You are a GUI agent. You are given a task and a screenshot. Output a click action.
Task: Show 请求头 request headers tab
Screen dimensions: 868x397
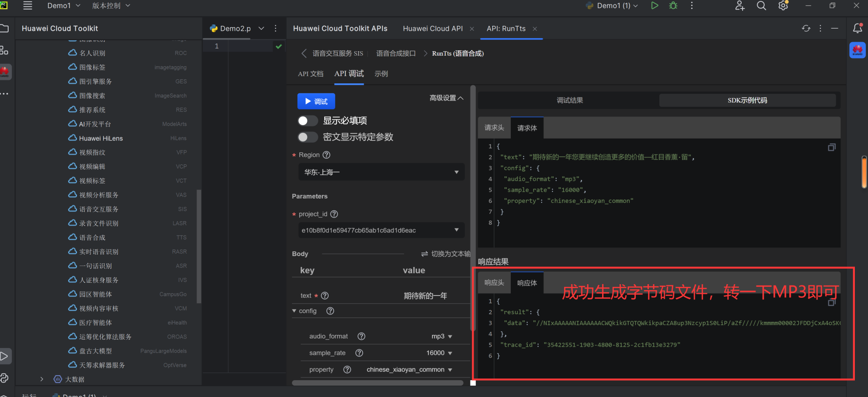494,128
